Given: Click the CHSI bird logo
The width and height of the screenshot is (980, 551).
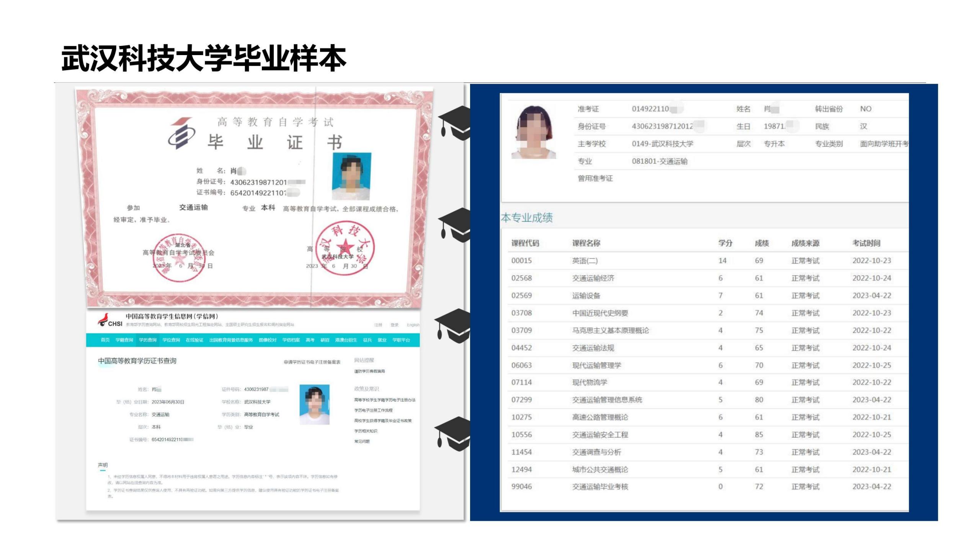Looking at the screenshot, I should click(103, 320).
